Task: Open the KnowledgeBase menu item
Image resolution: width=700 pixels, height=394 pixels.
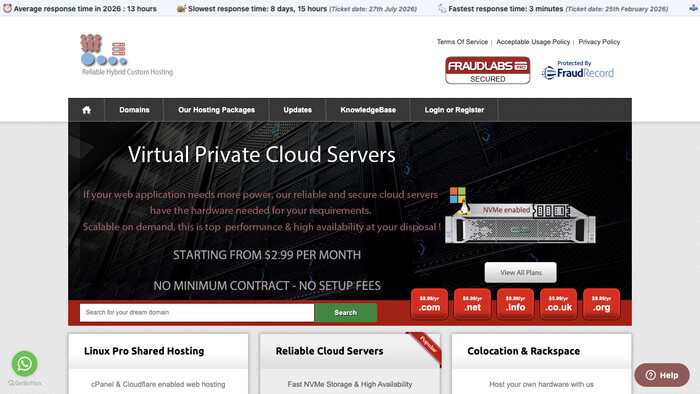Action: click(x=368, y=110)
